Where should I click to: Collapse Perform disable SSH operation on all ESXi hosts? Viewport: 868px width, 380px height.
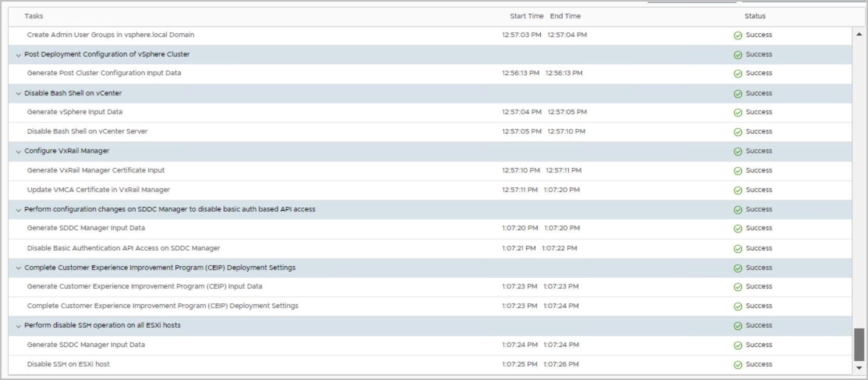[x=19, y=326]
